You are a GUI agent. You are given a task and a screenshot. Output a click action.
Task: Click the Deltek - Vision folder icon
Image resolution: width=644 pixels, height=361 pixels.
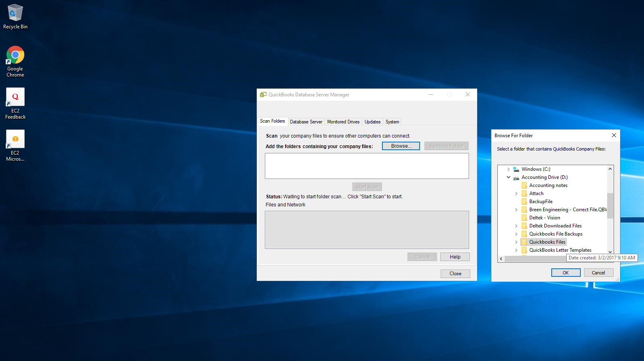[x=524, y=218]
